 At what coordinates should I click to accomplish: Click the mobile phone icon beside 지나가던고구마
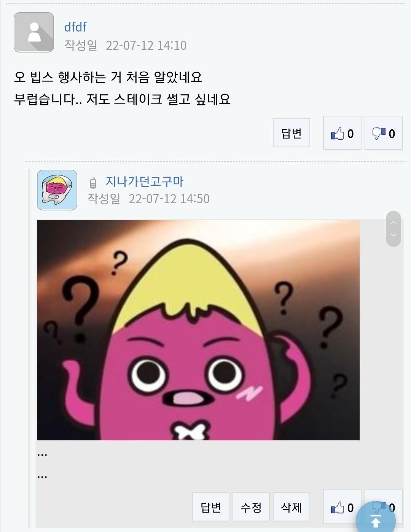pos(93,183)
